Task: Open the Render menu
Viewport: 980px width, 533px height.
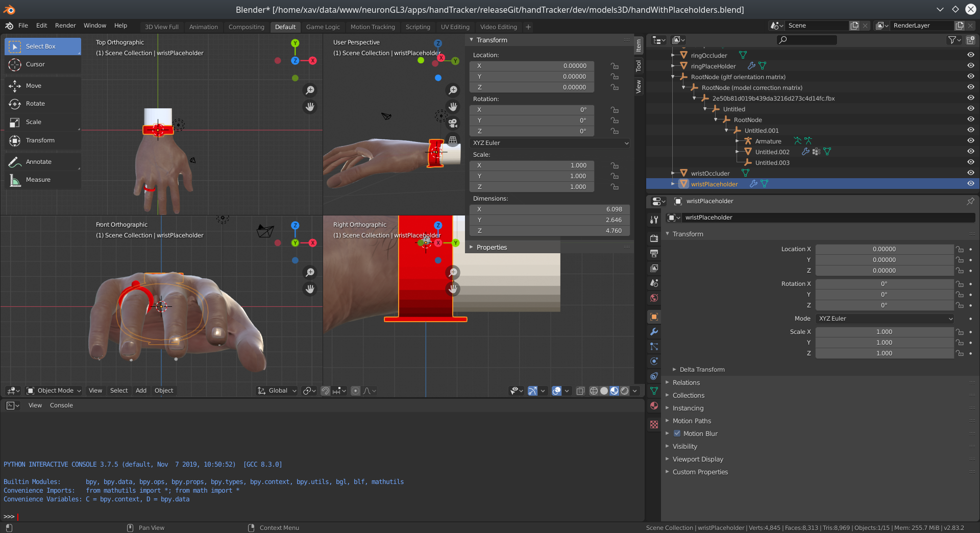Action: click(x=65, y=26)
